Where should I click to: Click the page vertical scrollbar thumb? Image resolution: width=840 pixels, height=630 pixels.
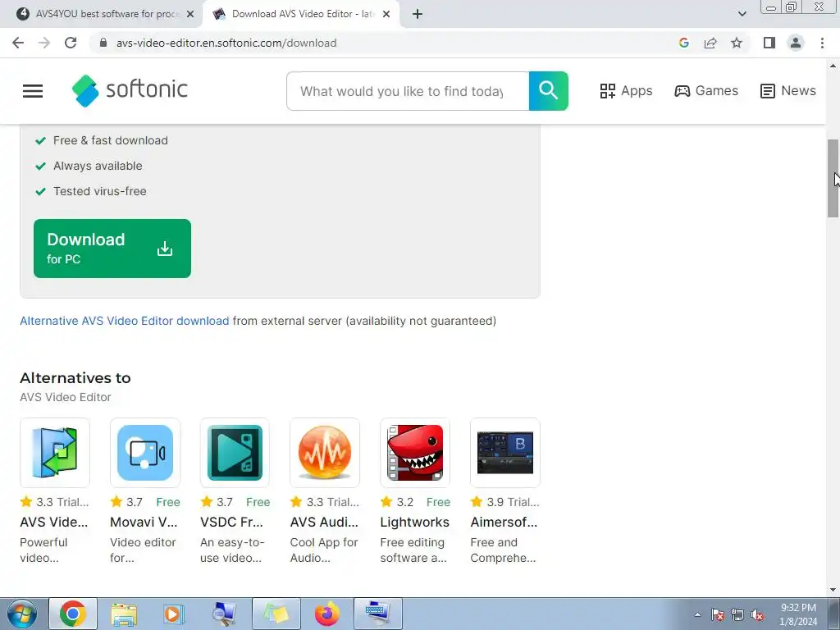tap(833, 178)
